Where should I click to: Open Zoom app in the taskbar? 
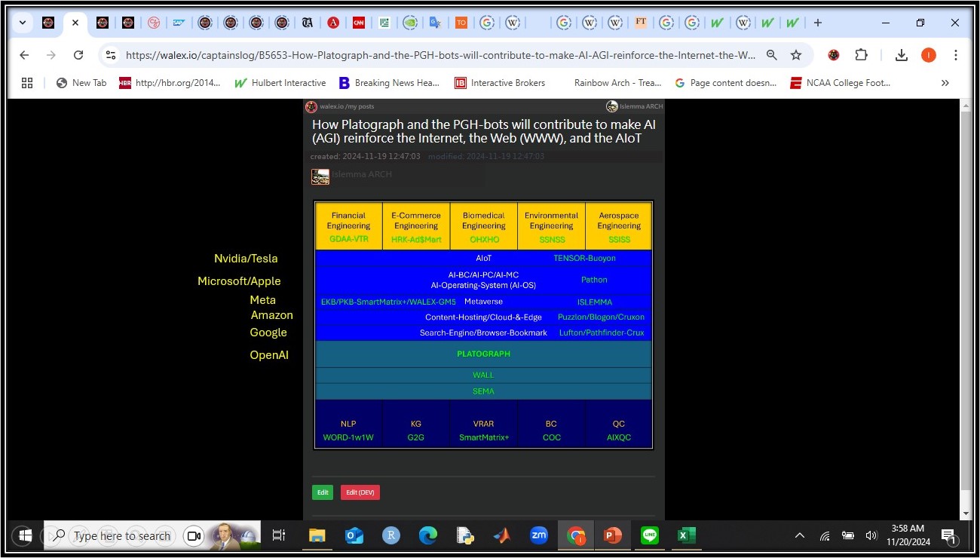click(538, 535)
